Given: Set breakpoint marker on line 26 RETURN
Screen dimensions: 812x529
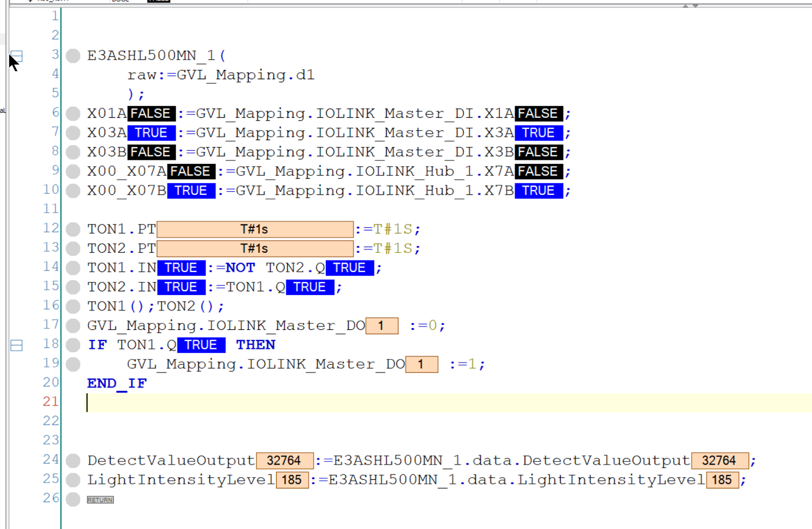Looking at the screenshot, I should click(73, 500).
